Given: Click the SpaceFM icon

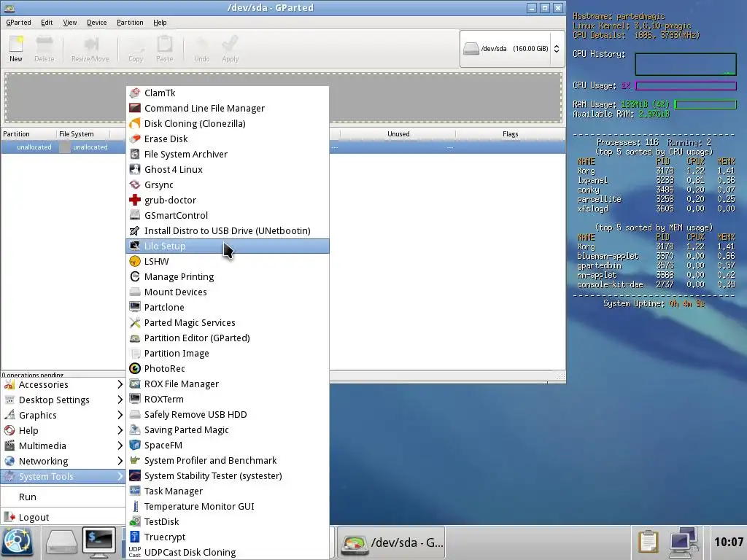Looking at the screenshot, I should coord(135,446).
